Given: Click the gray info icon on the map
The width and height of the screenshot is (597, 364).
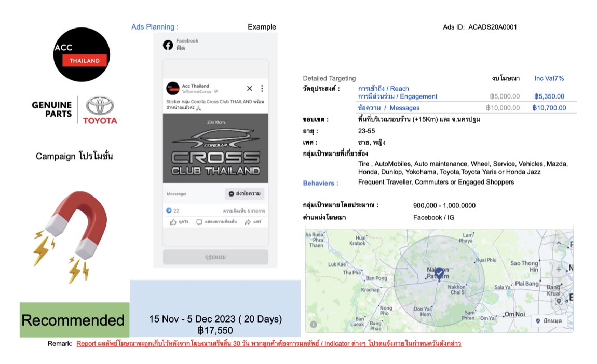Looking at the screenshot, I should click(x=314, y=325).
